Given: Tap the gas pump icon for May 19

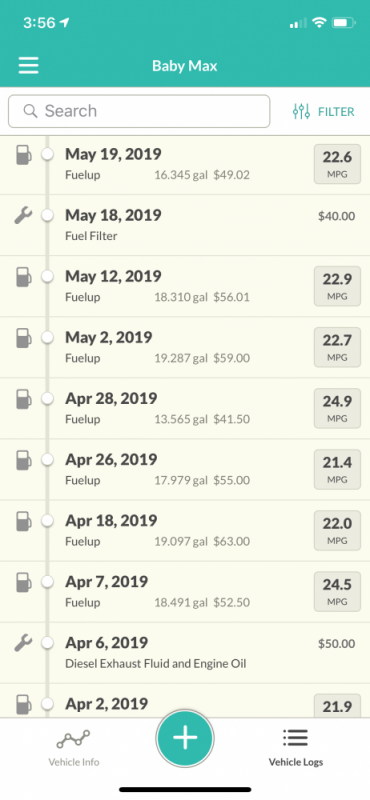Looking at the screenshot, I should [23, 155].
